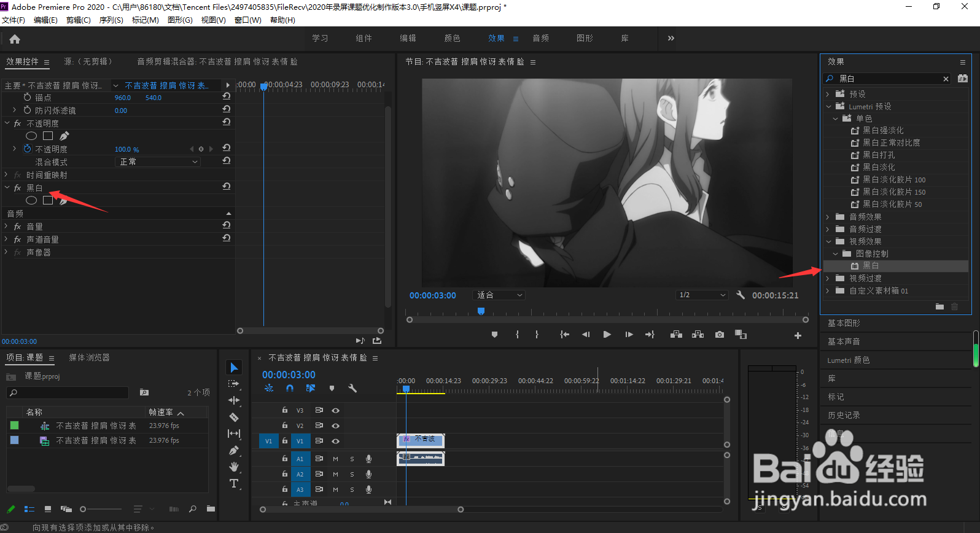The image size is (980, 533).
Task: Open the 混合模式 dropdown
Action: click(158, 161)
